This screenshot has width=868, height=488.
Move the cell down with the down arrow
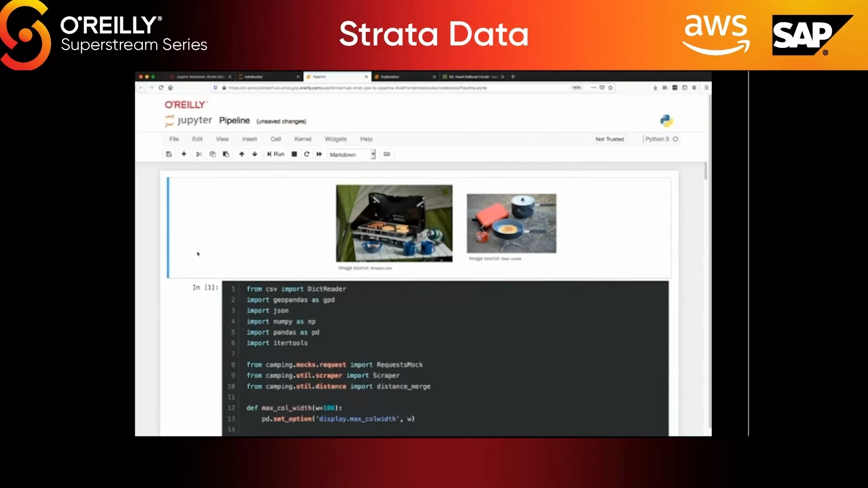point(255,154)
